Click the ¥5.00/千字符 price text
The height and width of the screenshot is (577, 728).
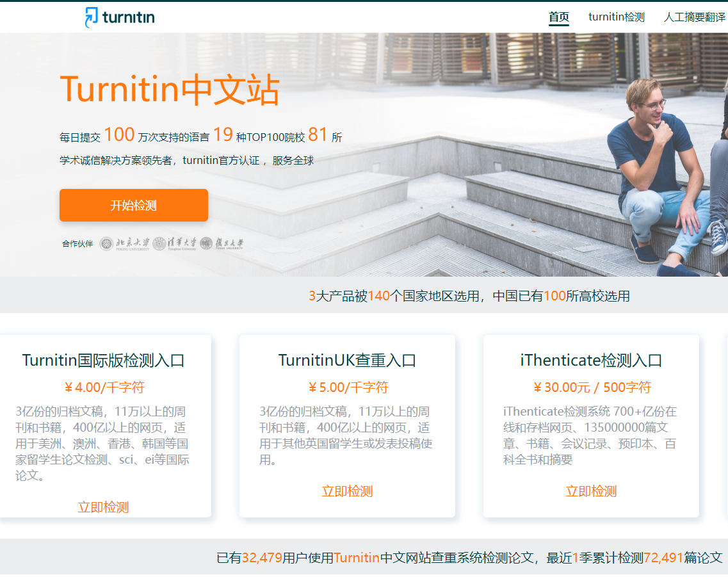coord(348,387)
